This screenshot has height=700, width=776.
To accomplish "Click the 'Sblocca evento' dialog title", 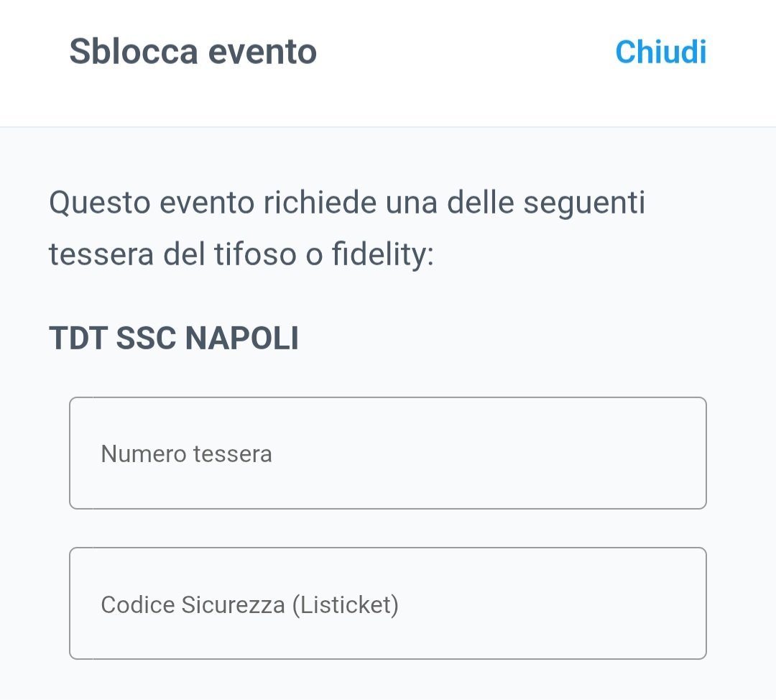I will (x=193, y=52).
